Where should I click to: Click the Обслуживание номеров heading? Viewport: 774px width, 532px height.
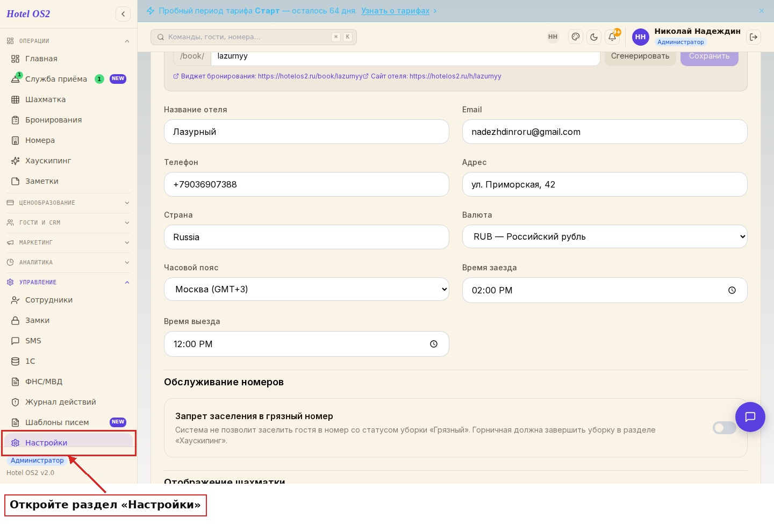(x=224, y=382)
